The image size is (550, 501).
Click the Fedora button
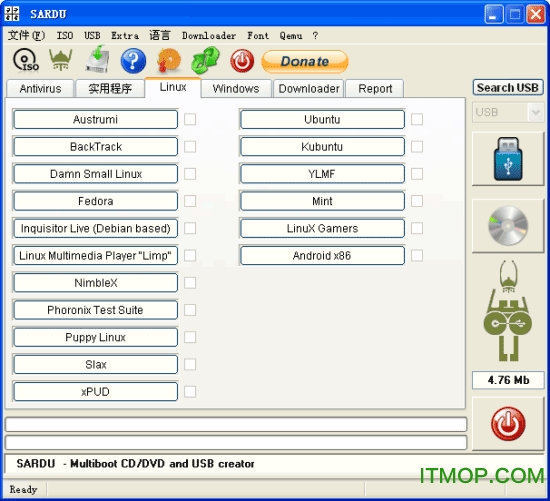click(x=95, y=201)
